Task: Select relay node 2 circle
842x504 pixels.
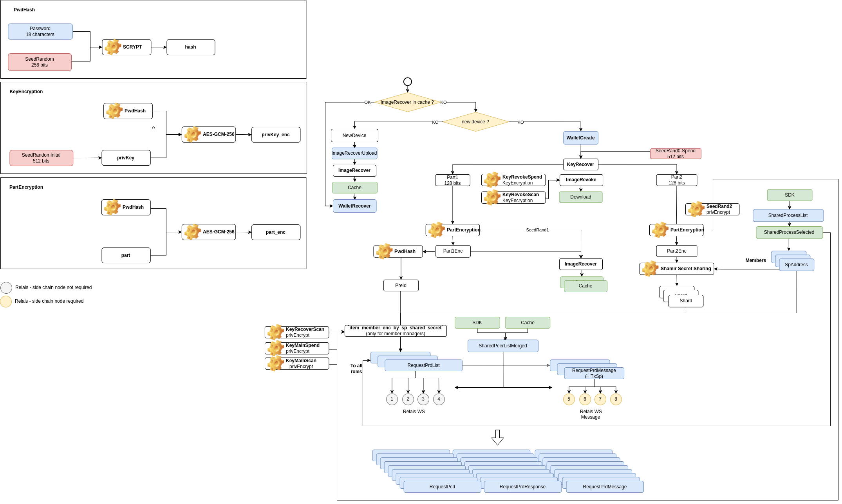Action: point(408,399)
